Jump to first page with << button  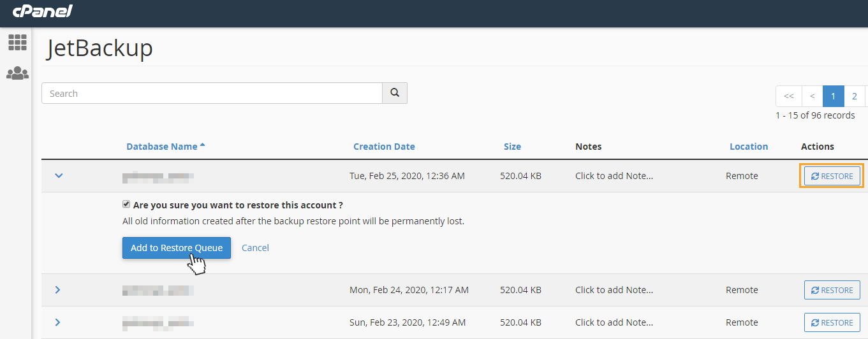(x=789, y=96)
